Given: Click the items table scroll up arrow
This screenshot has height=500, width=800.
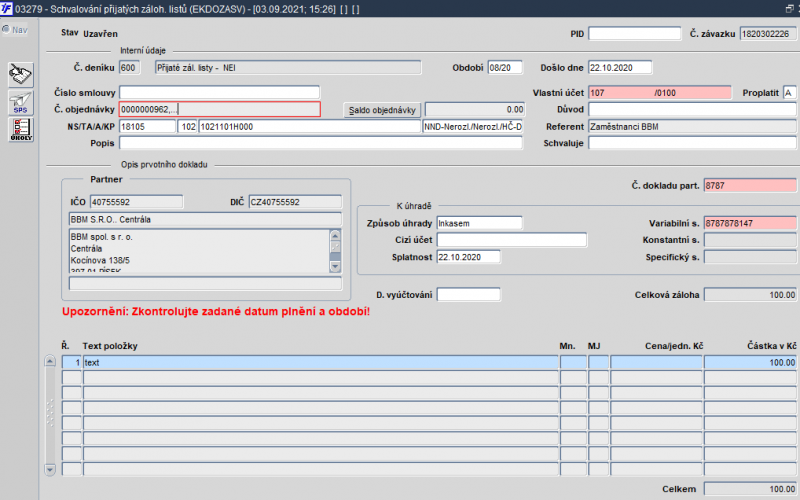Looking at the screenshot, I should coord(49,361).
